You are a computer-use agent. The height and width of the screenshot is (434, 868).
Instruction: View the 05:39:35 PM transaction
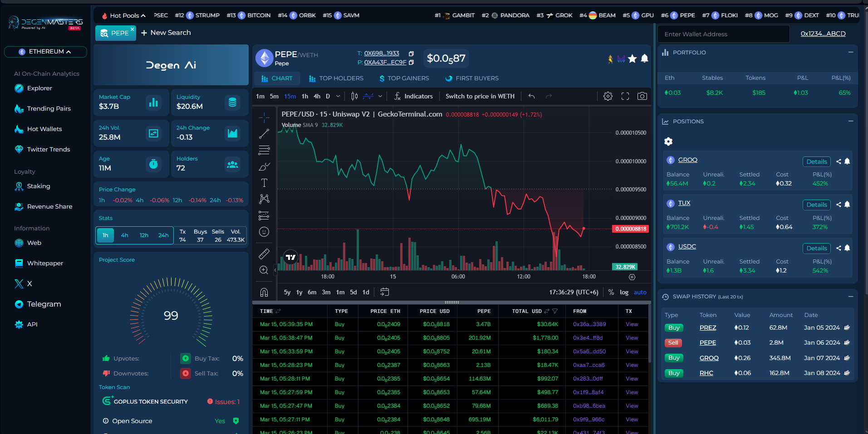pyautogui.click(x=632, y=324)
